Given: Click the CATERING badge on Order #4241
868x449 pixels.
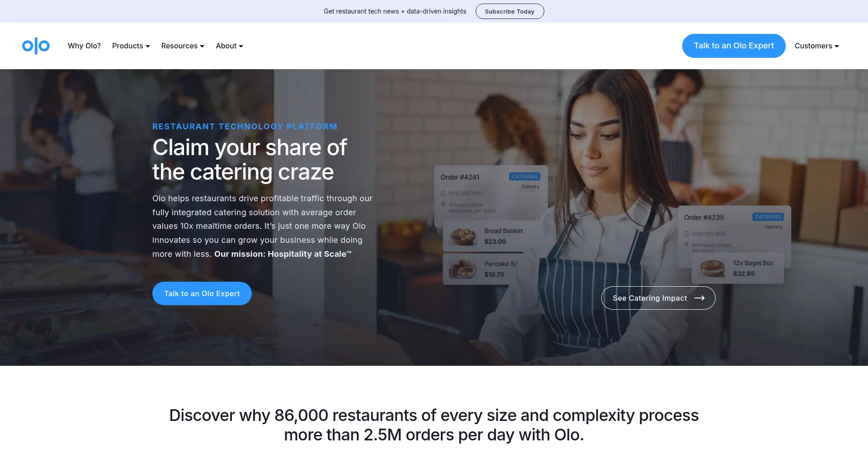Looking at the screenshot, I should click(524, 176).
